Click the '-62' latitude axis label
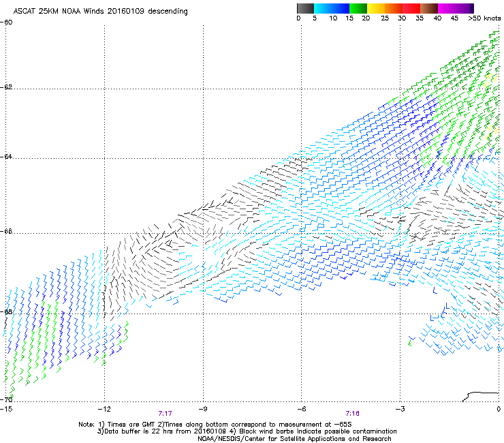 (x=6, y=87)
